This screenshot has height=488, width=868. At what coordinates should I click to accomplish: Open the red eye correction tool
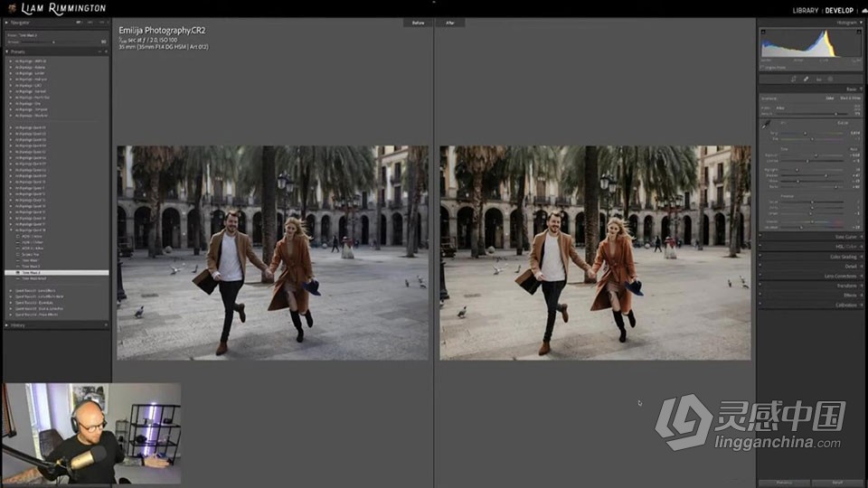818,79
